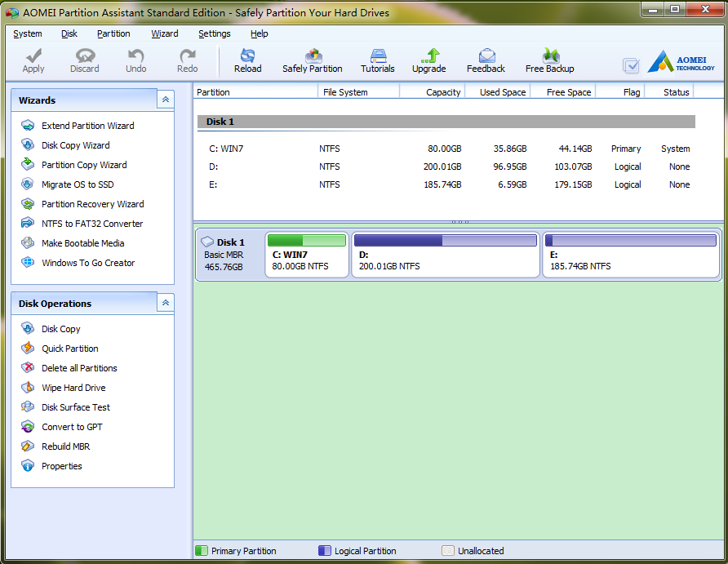Select the E: partition usage bar
This screenshot has height=564, width=728.
pos(631,240)
